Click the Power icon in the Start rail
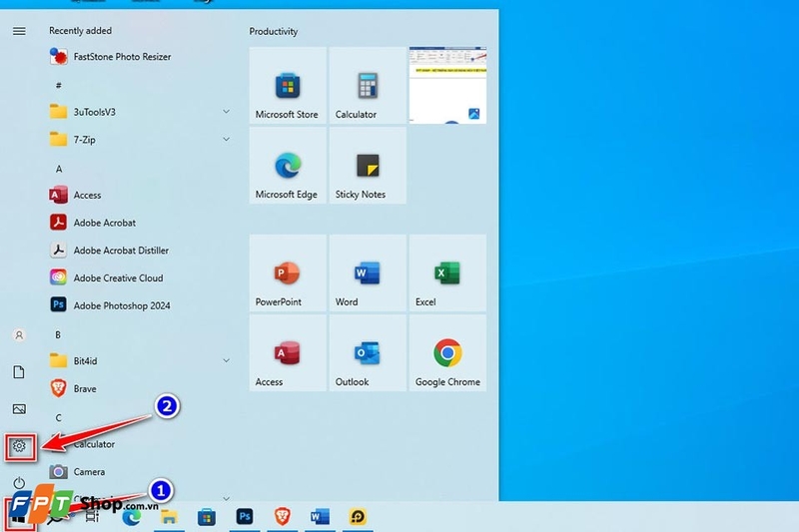Viewport: 799px width, 532px height. click(19, 482)
